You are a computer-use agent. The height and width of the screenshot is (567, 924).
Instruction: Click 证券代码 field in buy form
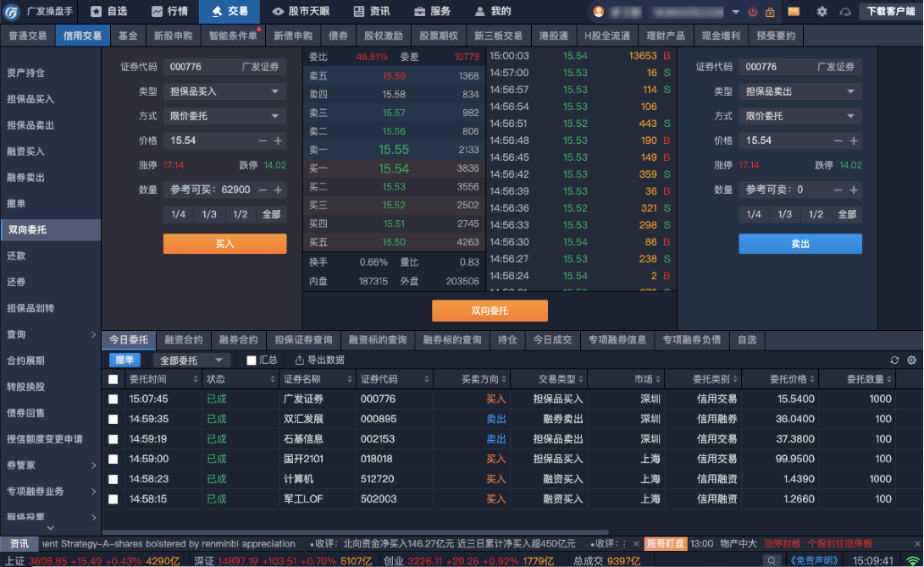point(225,67)
